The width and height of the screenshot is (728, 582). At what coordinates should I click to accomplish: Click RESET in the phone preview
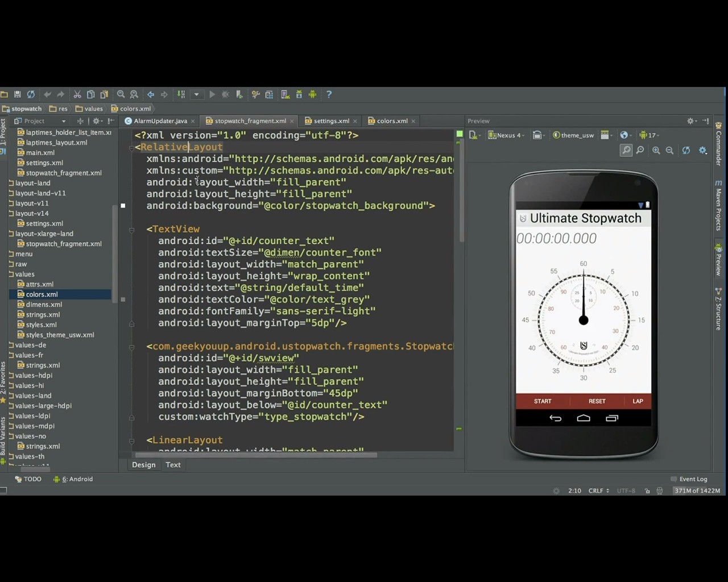point(597,401)
